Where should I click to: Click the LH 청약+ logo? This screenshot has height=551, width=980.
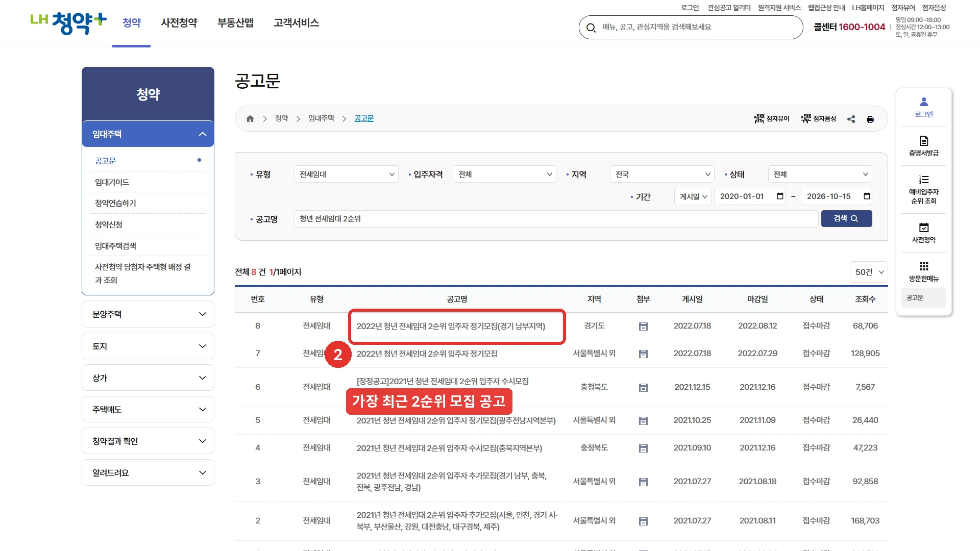coord(68,23)
